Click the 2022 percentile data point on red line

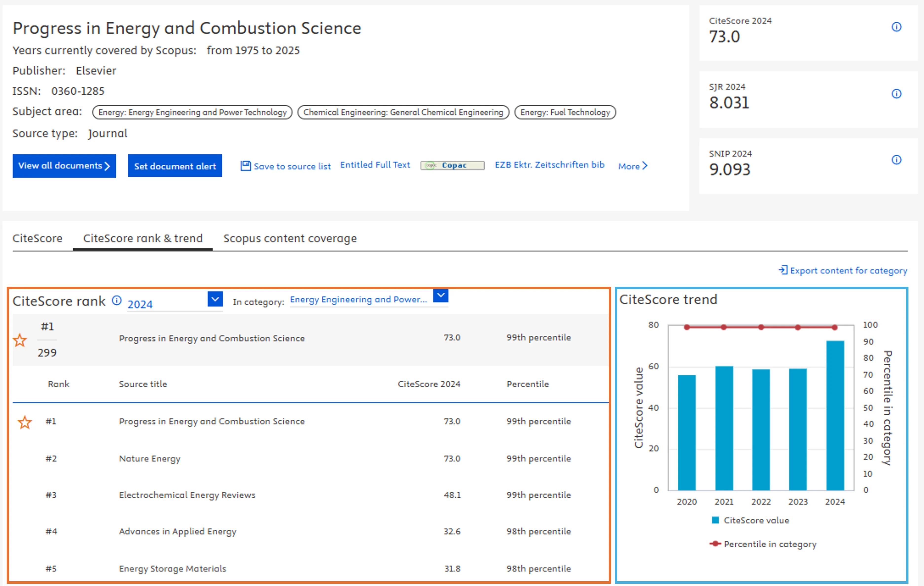click(761, 327)
